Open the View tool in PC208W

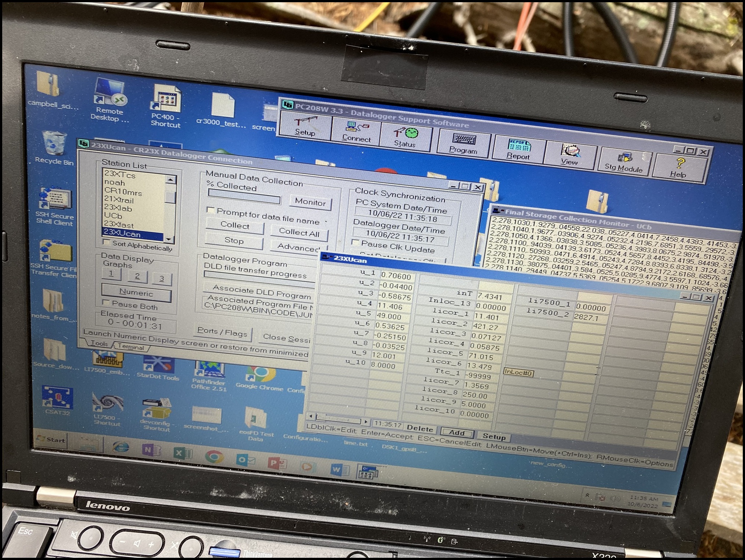569,154
